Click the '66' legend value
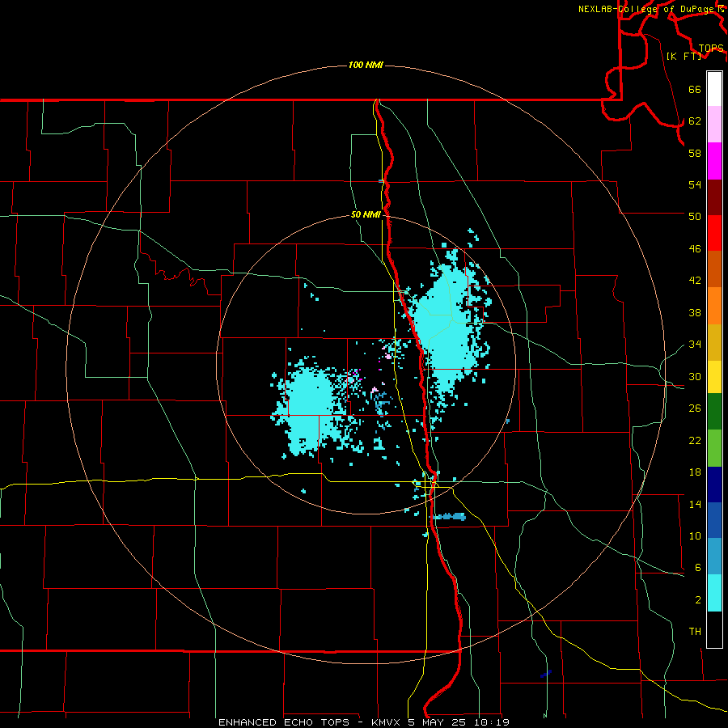This screenshot has width=728, height=728. [695, 89]
